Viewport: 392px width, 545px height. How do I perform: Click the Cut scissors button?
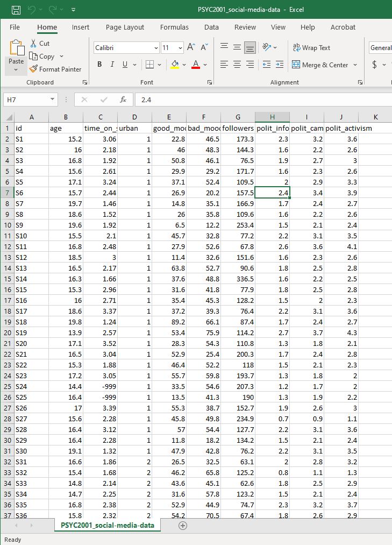pyautogui.click(x=40, y=44)
